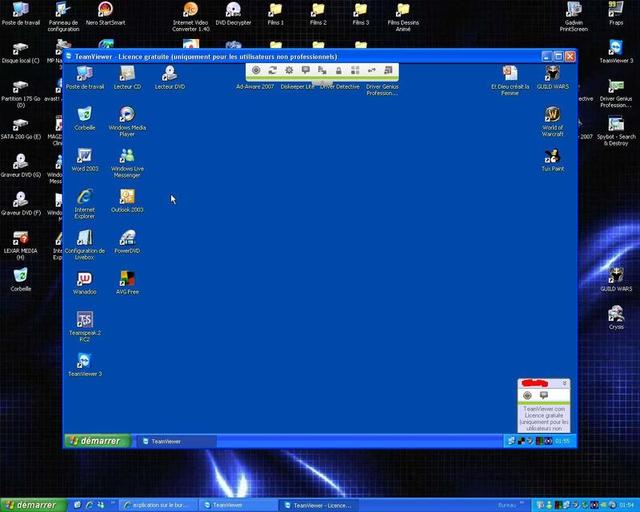640x512 pixels.
Task: Open Films 2 folder on local desktop
Action: pyautogui.click(x=318, y=13)
